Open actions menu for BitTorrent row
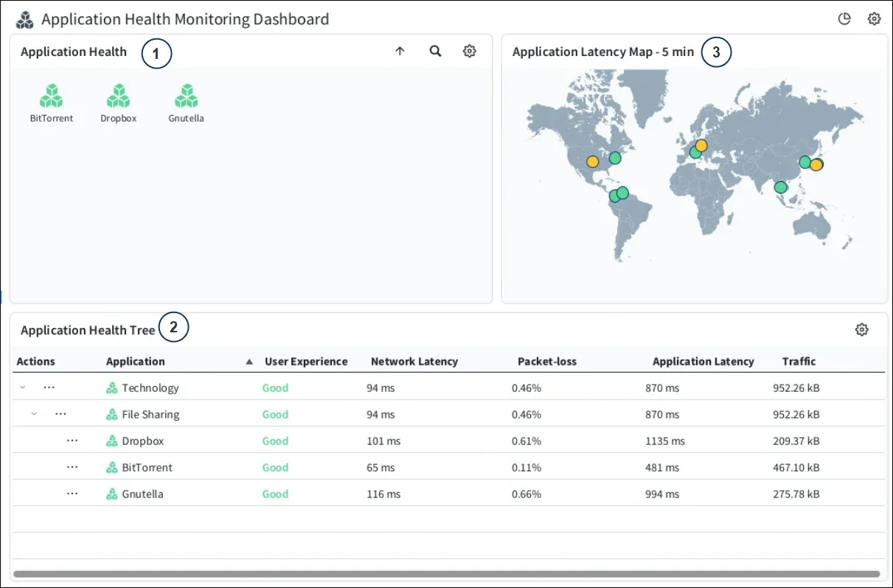 [72, 467]
